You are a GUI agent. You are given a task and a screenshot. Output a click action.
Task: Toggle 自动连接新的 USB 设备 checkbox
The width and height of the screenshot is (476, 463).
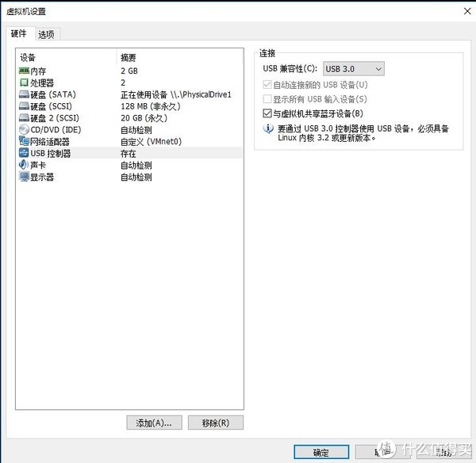267,85
